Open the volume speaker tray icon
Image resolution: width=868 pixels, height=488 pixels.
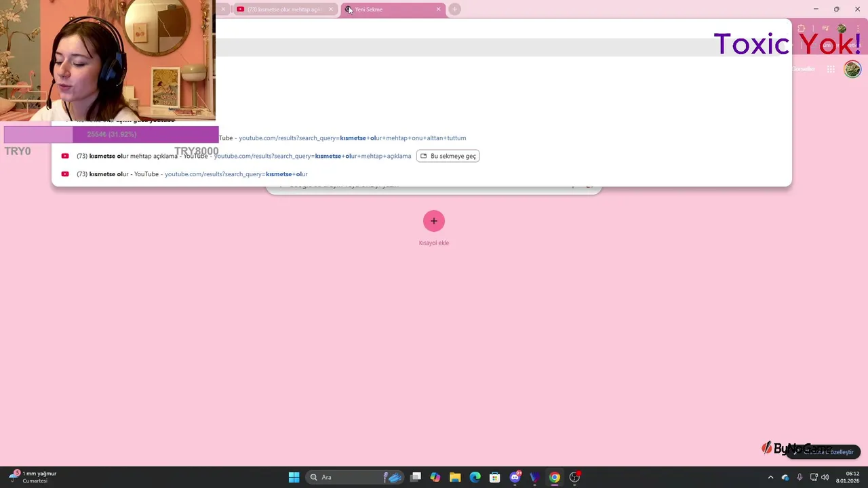(x=825, y=477)
